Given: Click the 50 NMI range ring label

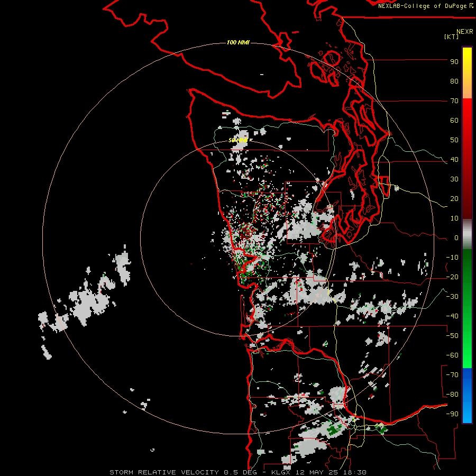Looking at the screenshot, I should (x=238, y=140).
